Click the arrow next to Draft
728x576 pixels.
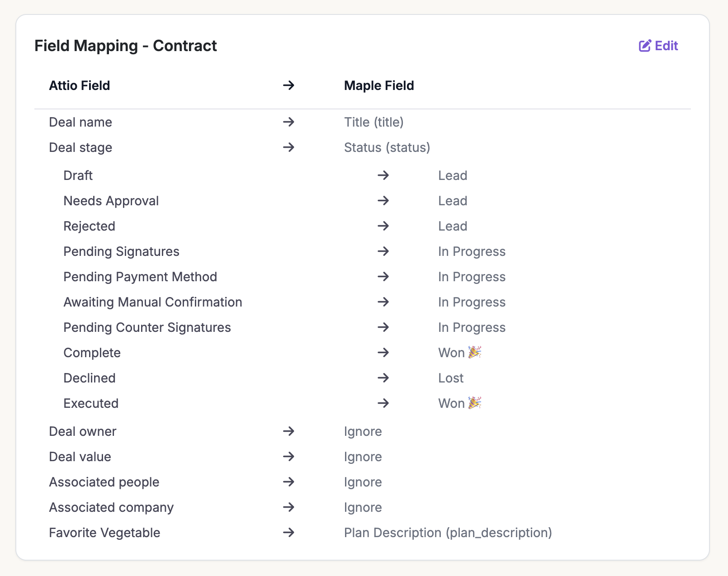tap(383, 175)
